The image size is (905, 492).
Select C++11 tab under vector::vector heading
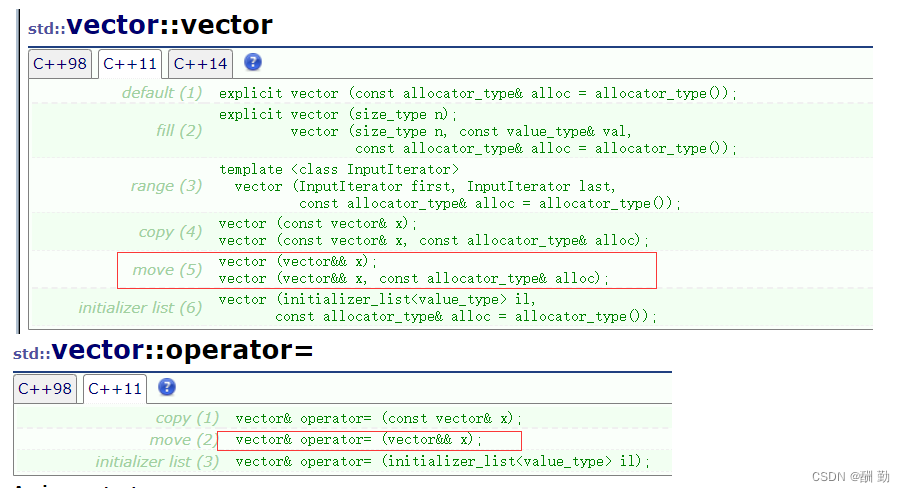[x=130, y=64]
